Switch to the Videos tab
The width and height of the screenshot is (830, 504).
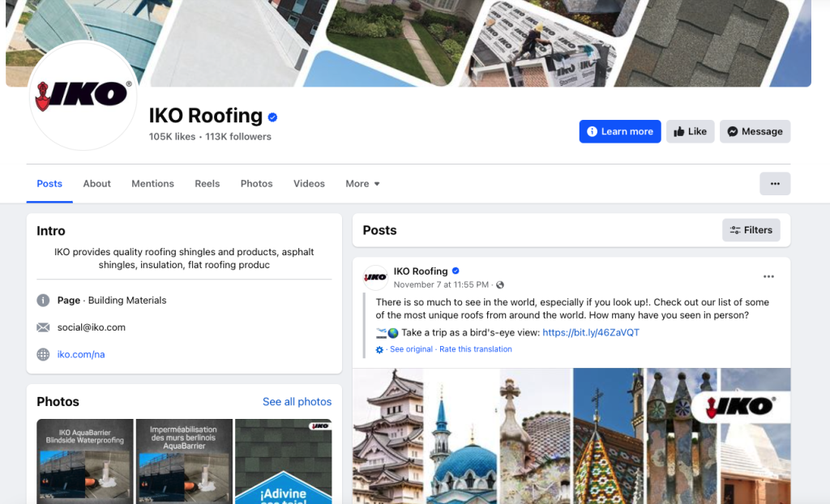(309, 184)
